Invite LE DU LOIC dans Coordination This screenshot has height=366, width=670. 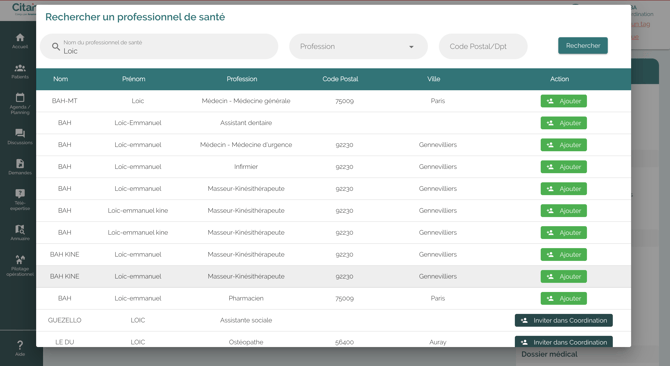click(564, 342)
